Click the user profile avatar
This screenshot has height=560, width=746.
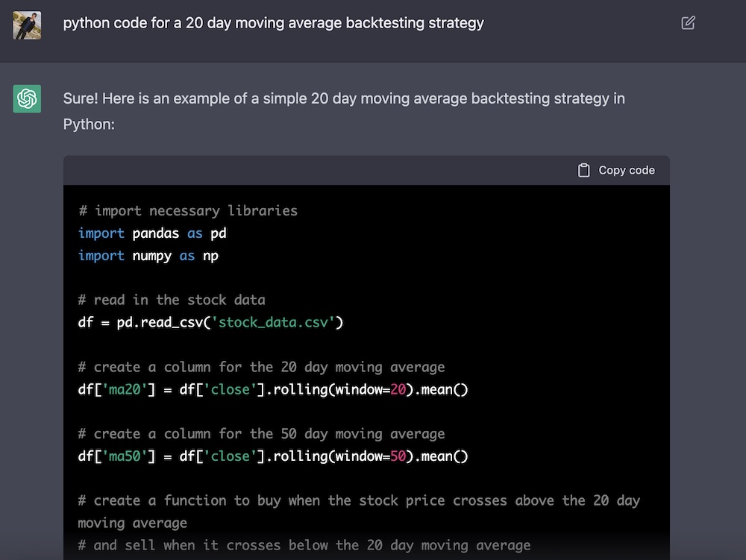pyautogui.click(x=27, y=25)
